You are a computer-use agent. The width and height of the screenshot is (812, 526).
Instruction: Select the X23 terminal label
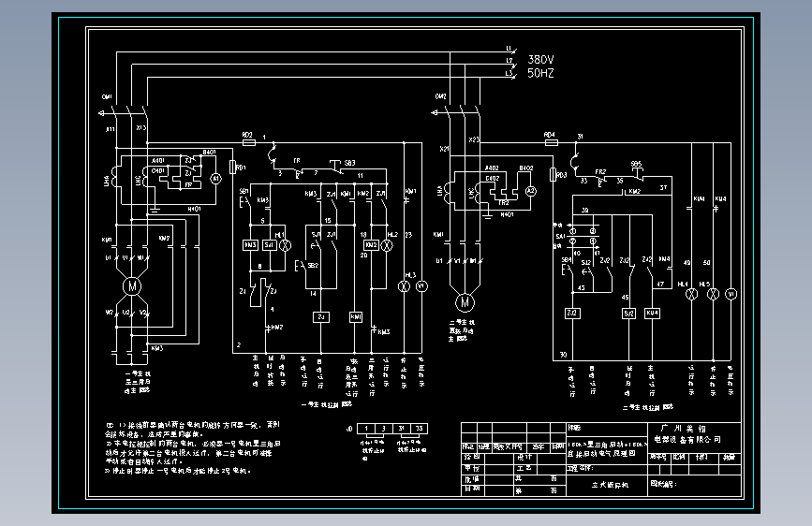[x=474, y=139]
